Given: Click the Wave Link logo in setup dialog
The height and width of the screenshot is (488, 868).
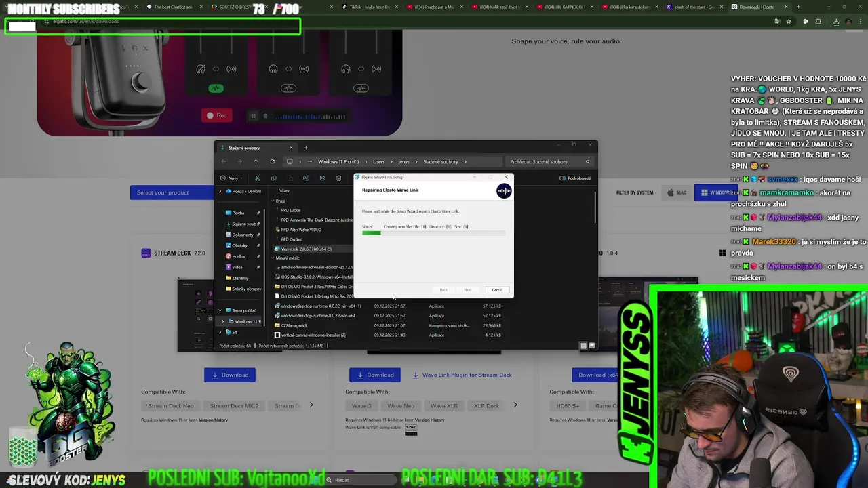Looking at the screenshot, I should point(504,191).
